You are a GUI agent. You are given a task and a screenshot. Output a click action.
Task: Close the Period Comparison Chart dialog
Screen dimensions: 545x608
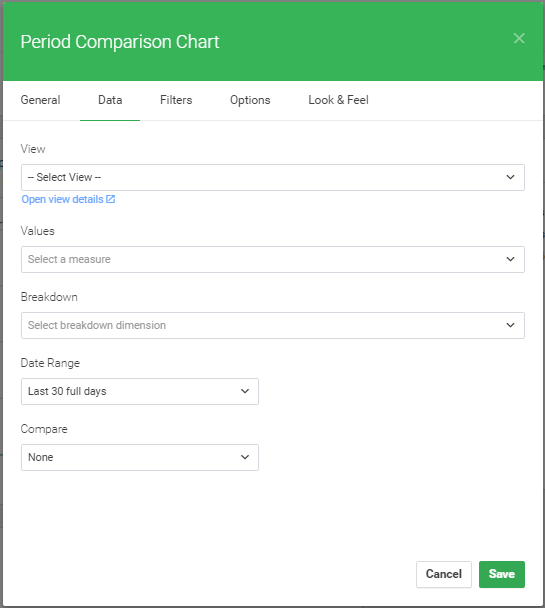[519, 38]
